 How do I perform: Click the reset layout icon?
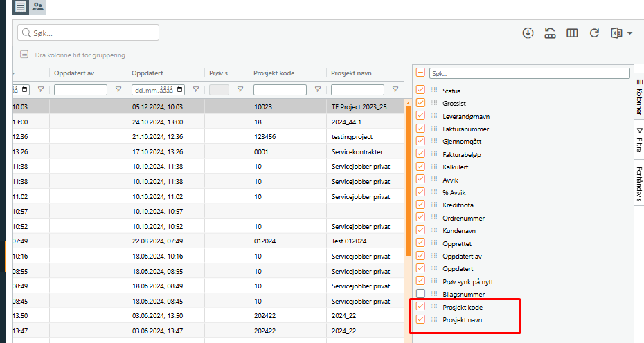550,33
